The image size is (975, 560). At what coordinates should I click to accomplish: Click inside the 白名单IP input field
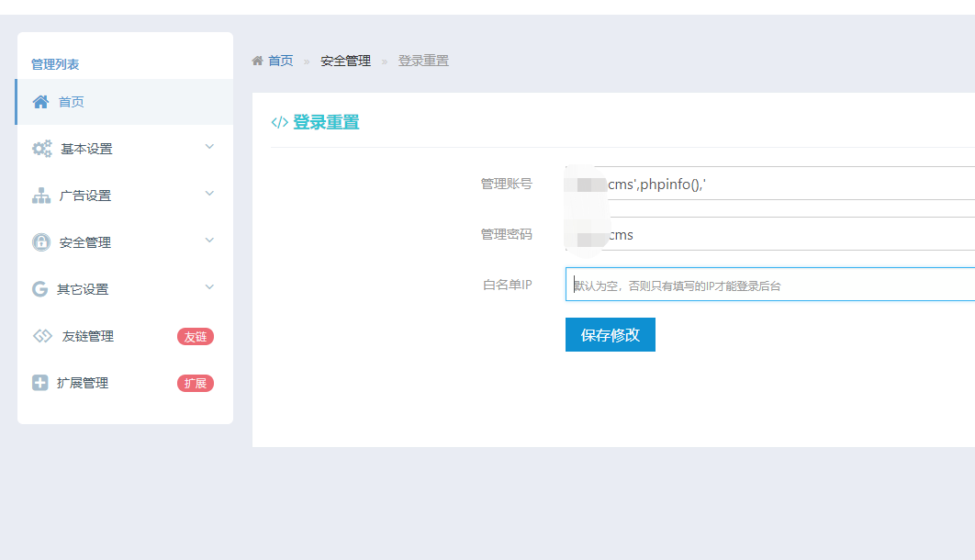pyautogui.click(x=762, y=284)
